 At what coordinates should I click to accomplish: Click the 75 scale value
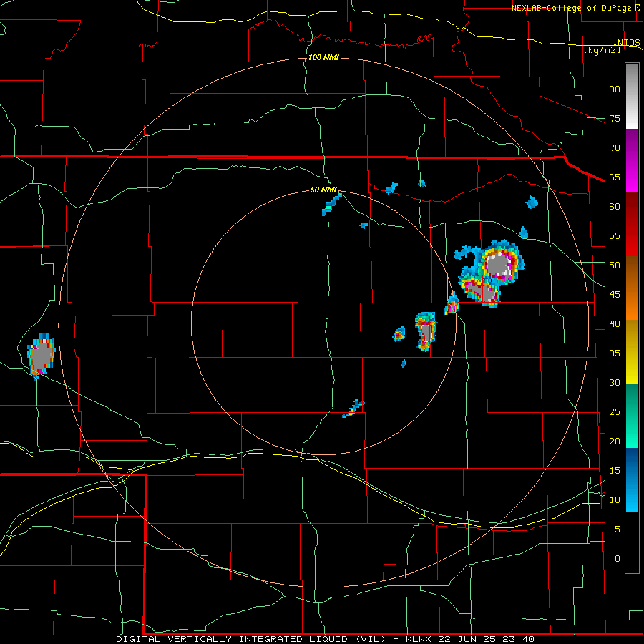coord(615,118)
